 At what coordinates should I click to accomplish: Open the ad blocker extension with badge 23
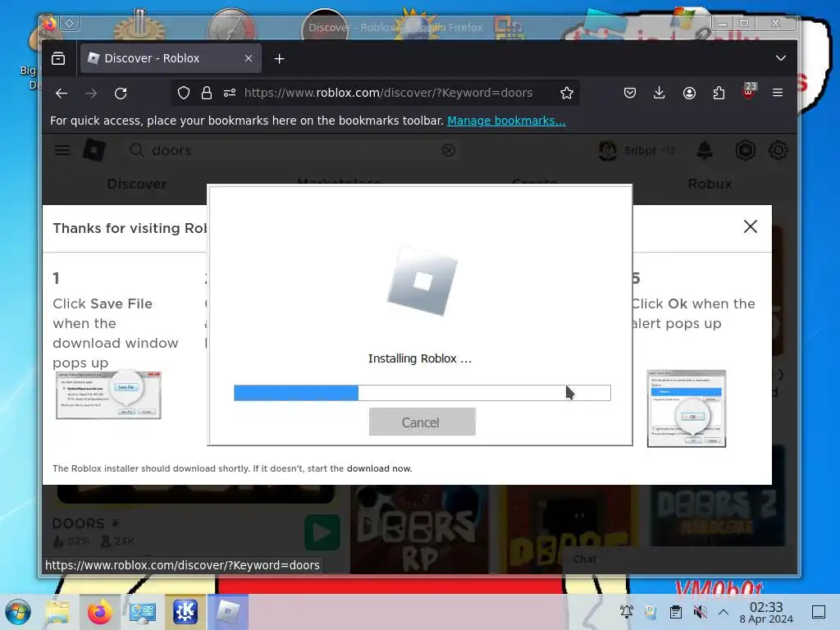tap(749, 92)
